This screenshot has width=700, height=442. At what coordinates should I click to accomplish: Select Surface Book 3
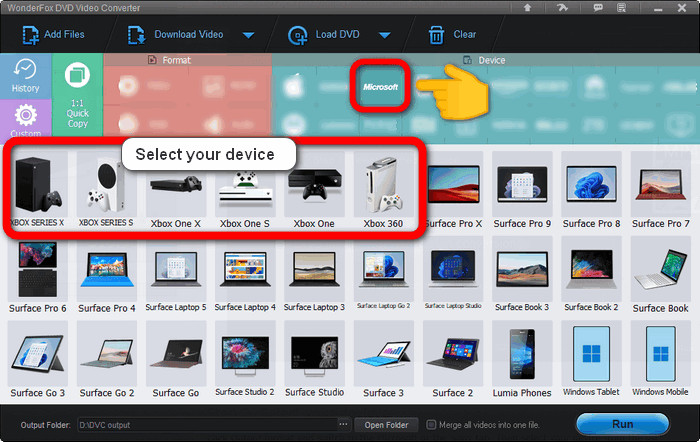point(522,275)
